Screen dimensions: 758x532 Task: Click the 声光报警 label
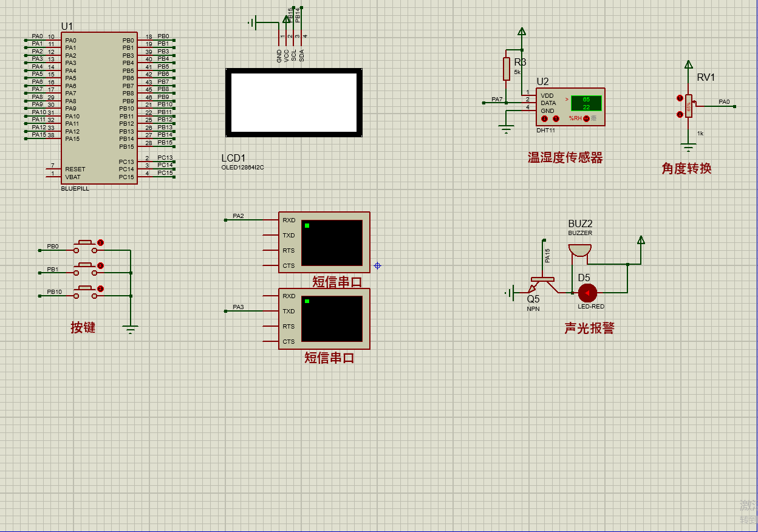pos(590,329)
